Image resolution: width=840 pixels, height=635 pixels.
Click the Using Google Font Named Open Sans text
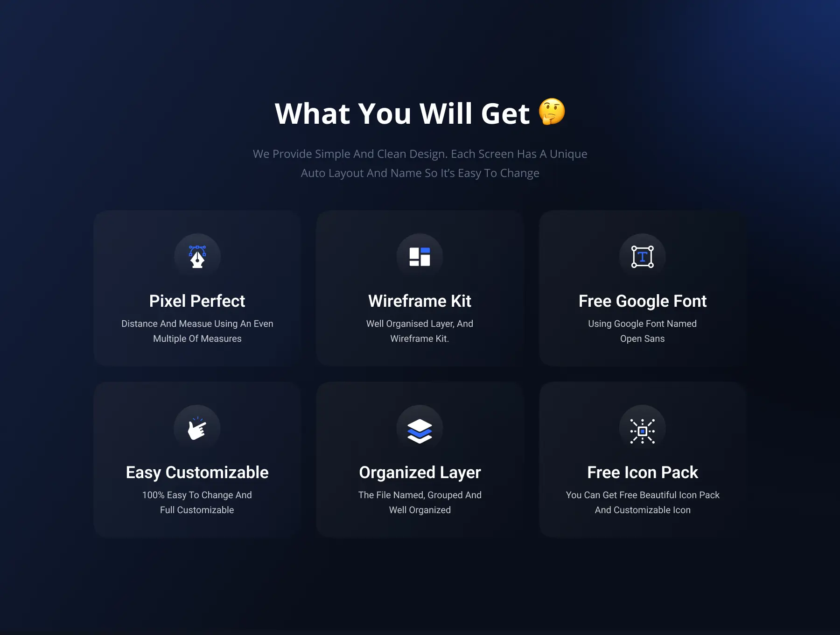[643, 331]
